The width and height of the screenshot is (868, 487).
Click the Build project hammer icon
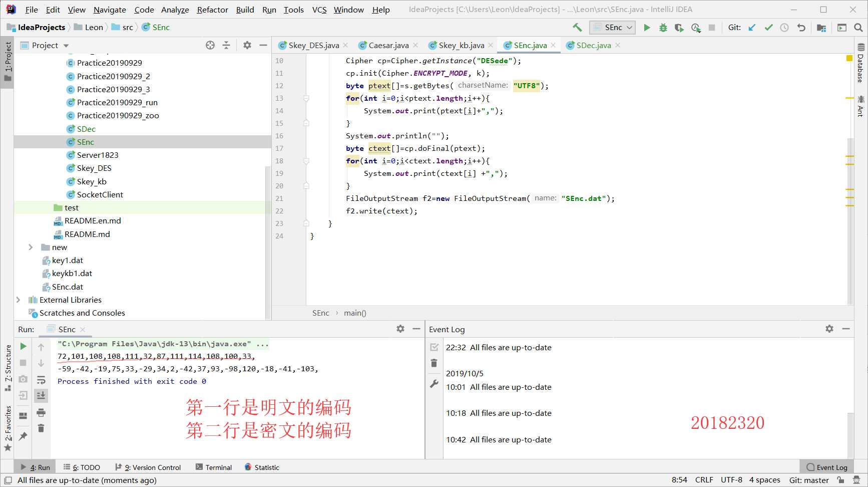pos(577,28)
